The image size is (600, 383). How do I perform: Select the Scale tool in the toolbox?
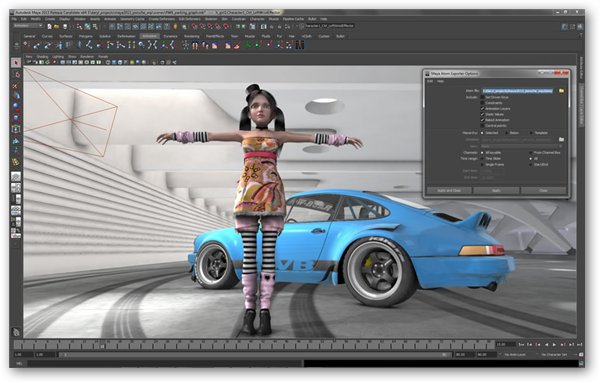point(16,117)
